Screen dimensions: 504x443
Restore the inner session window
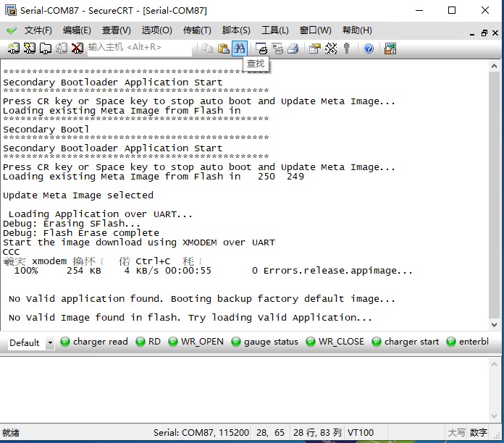click(x=484, y=33)
